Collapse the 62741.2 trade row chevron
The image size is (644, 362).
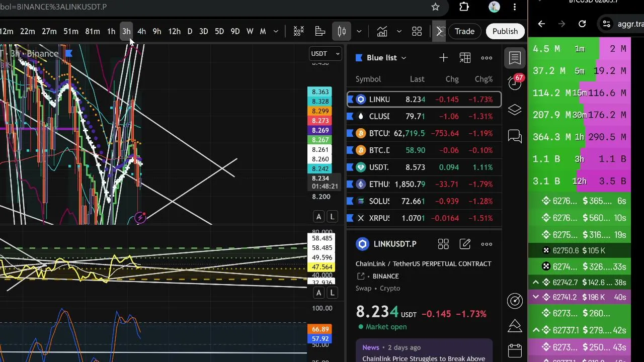pyautogui.click(x=536, y=297)
